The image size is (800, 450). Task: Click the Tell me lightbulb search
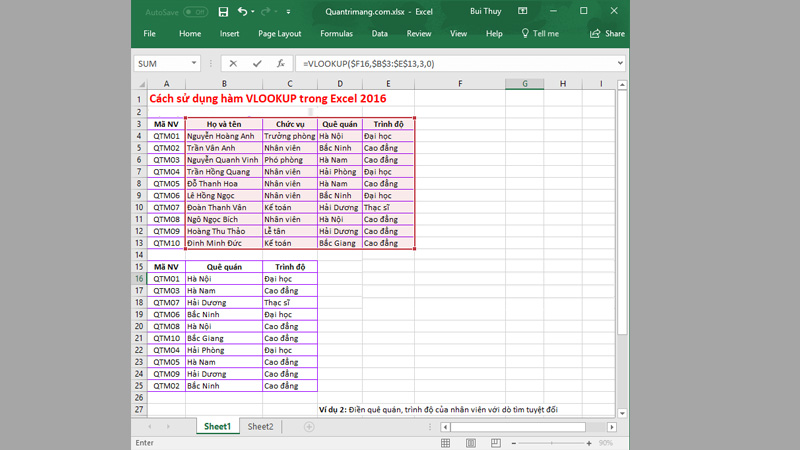[x=540, y=34]
